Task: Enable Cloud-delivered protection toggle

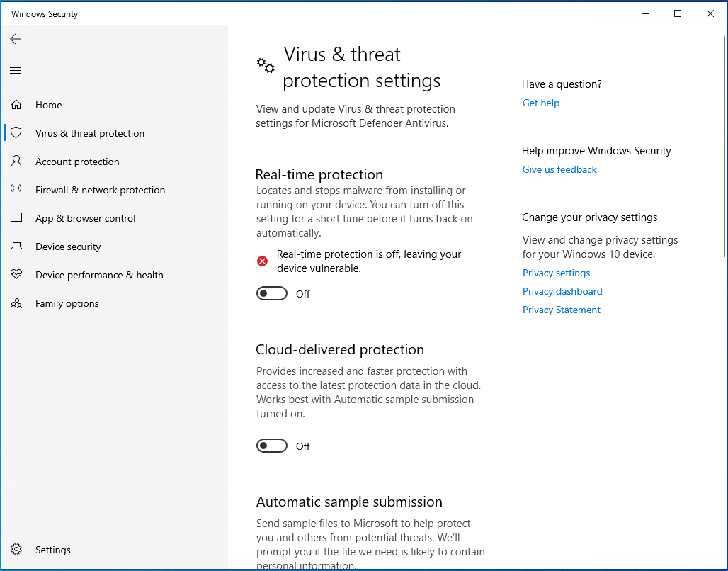Action: (x=272, y=446)
